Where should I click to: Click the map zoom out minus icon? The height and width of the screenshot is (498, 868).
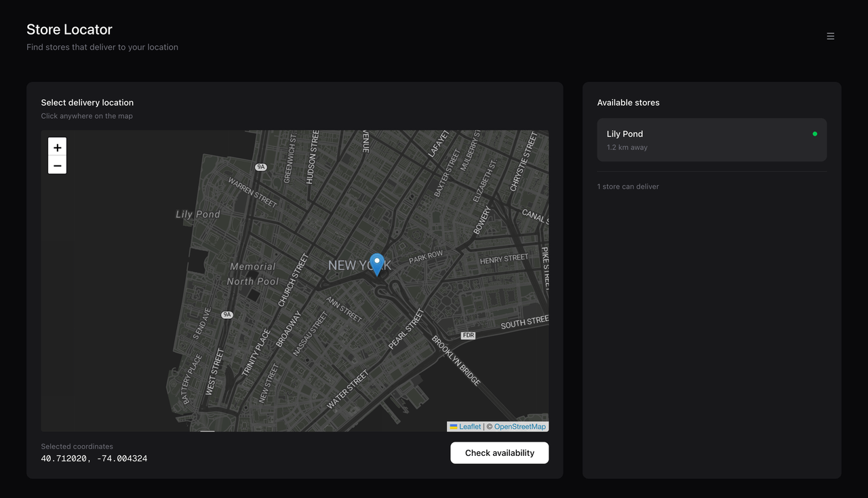tap(57, 165)
